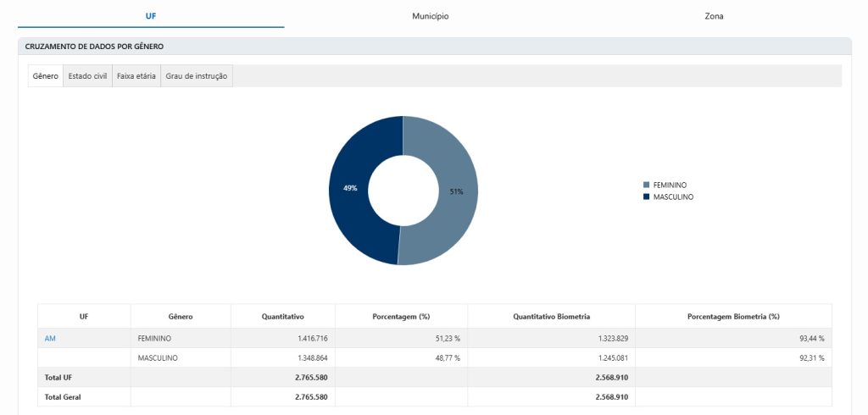Click the 49% Masculino donut segment
868x415 pixels.
348,188
